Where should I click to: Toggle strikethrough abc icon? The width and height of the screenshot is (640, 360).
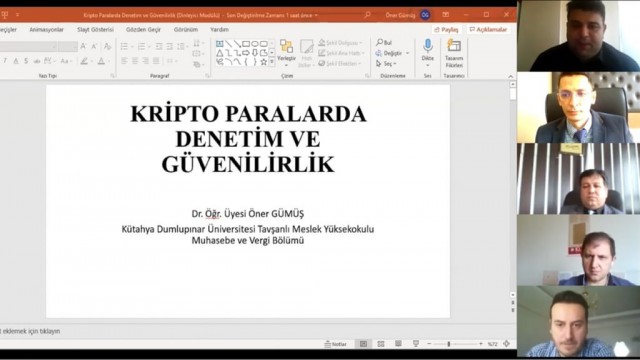[37, 61]
